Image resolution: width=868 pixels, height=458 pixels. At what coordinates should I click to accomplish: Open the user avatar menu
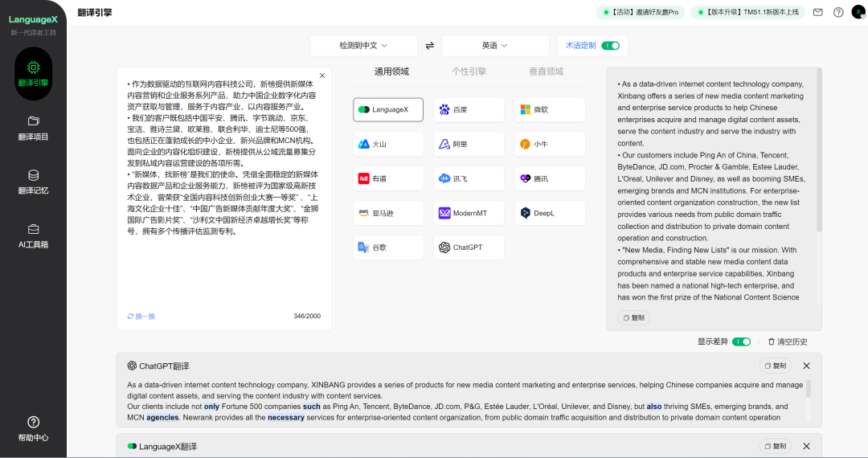tap(859, 11)
